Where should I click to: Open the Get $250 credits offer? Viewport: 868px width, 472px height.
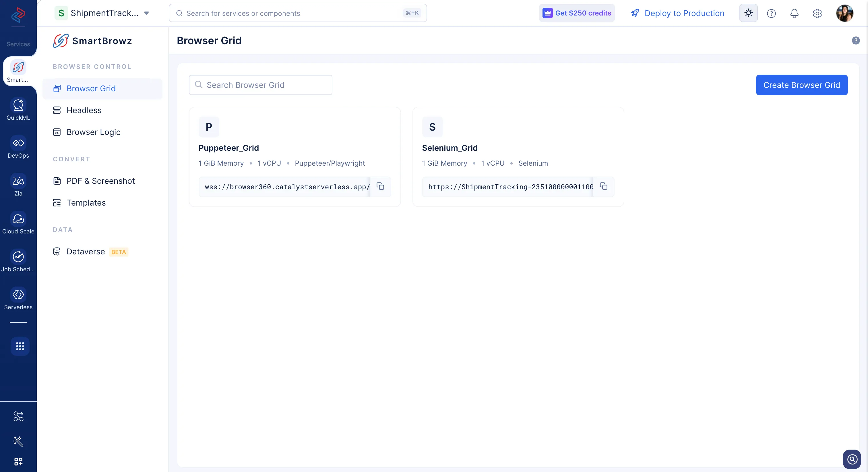(x=577, y=13)
